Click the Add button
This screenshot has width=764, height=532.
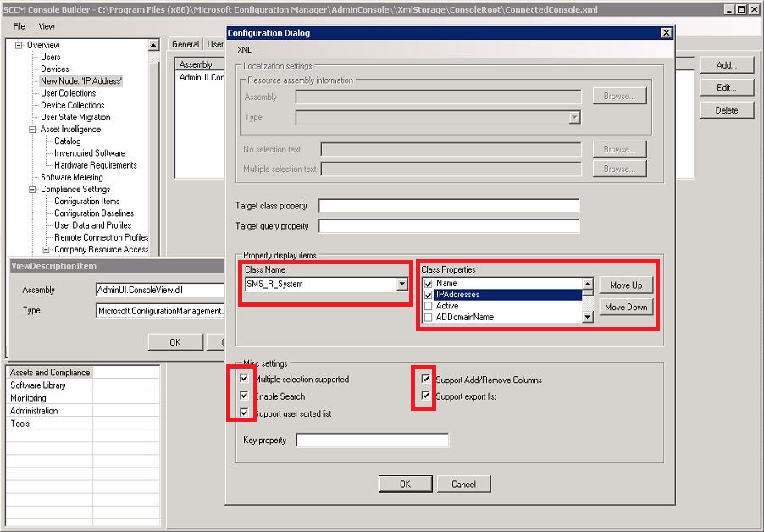[726, 65]
